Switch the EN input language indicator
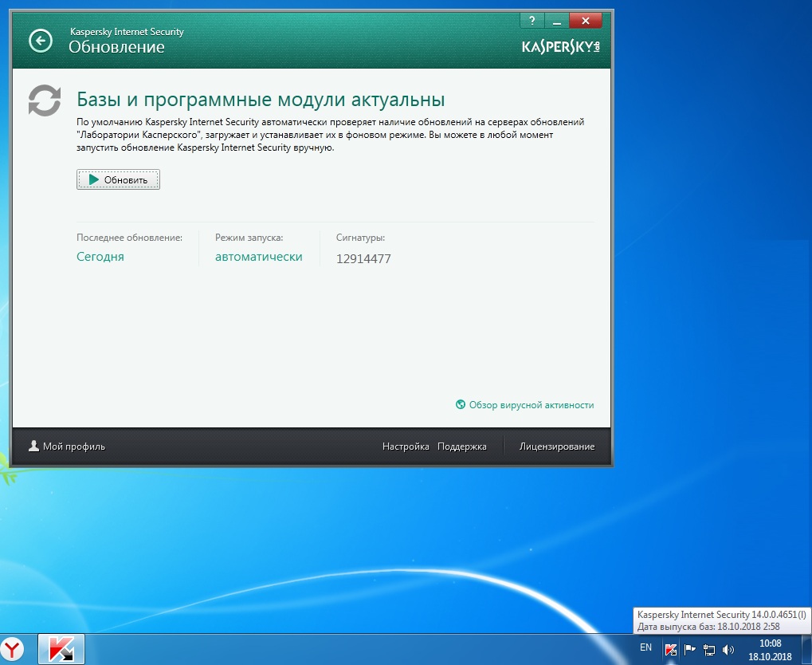The height and width of the screenshot is (665, 812). point(645,647)
